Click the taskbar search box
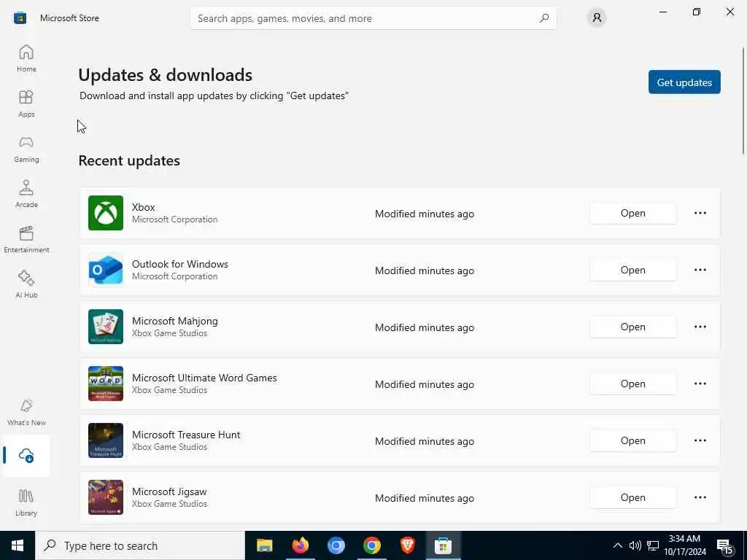 140,545
